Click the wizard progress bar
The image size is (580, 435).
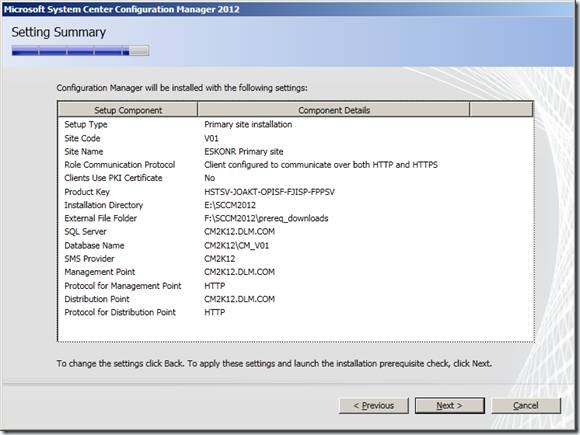pyautogui.click(x=80, y=51)
